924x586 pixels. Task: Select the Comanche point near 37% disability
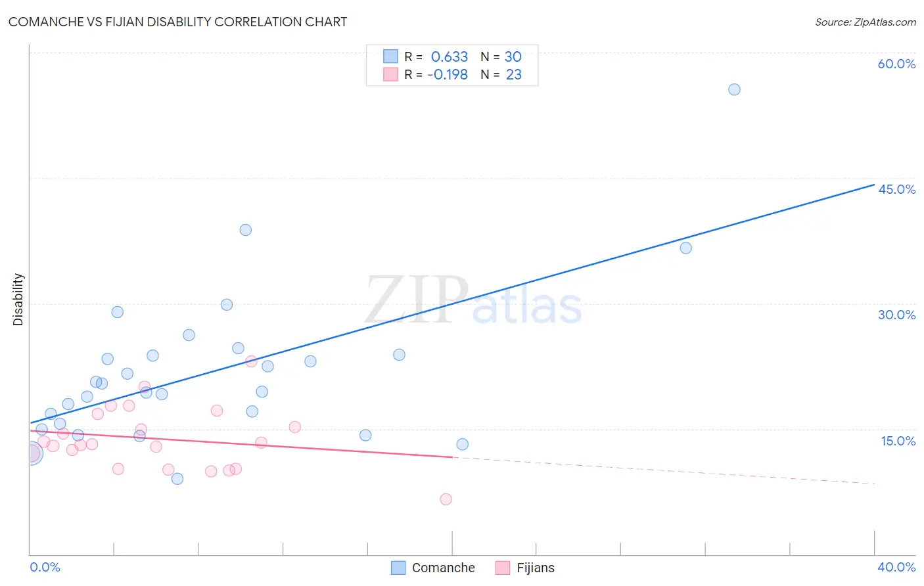click(685, 248)
